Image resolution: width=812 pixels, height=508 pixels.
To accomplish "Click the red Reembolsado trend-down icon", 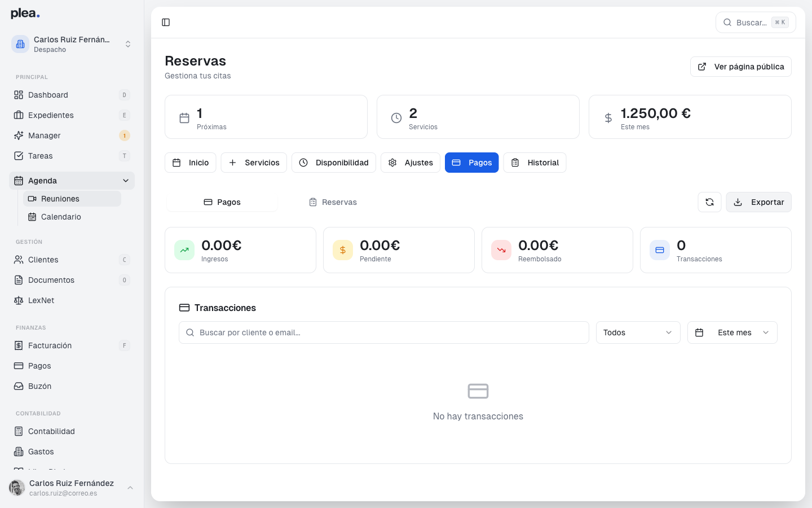I will pyautogui.click(x=501, y=250).
